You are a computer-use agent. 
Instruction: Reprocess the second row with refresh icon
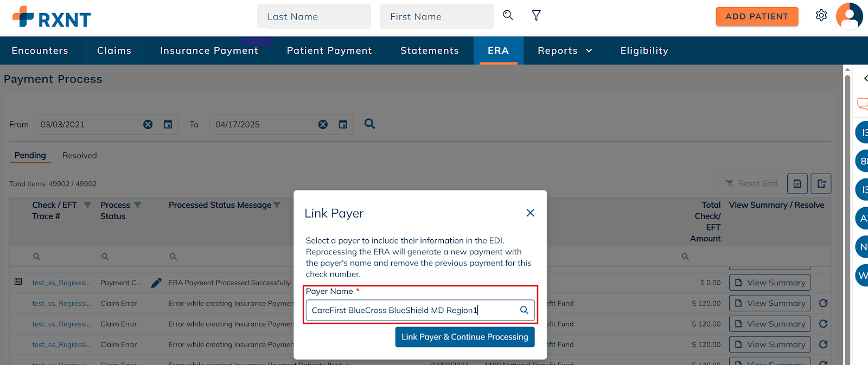click(823, 303)
